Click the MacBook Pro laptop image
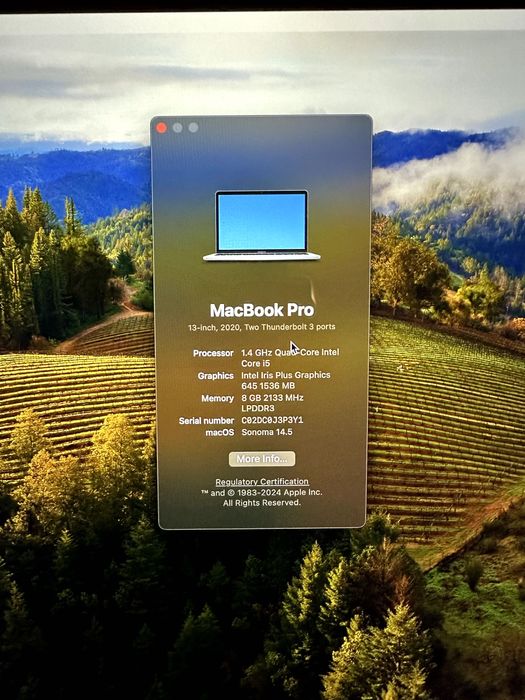 pyautogui.click(x=262, y=226)
